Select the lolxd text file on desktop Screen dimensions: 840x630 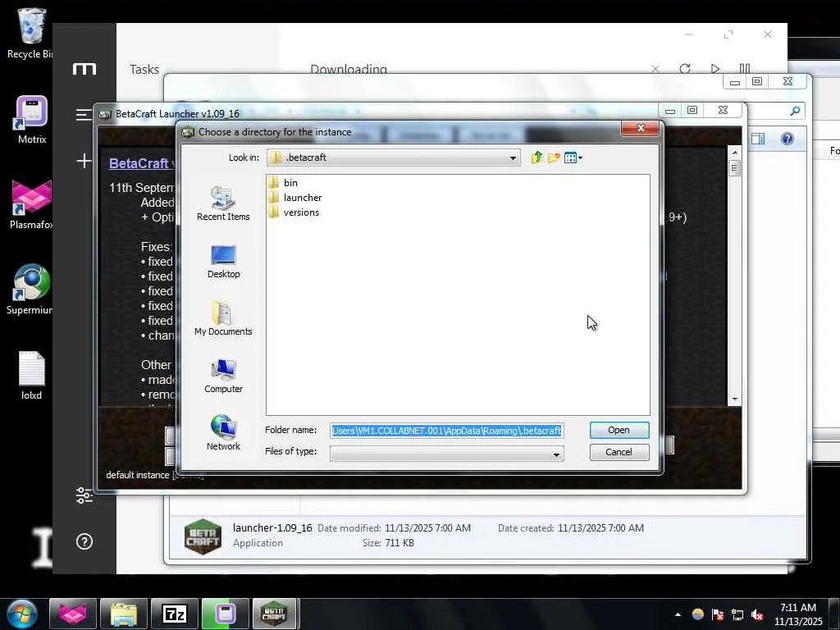click(x=31, y=376)
